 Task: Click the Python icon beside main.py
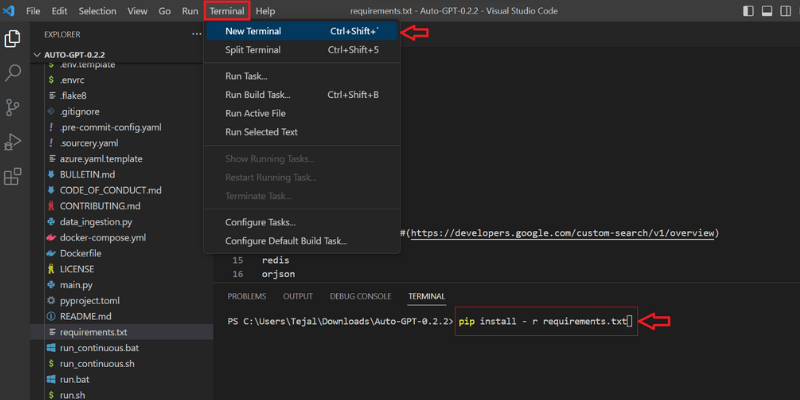pos(51,285)
